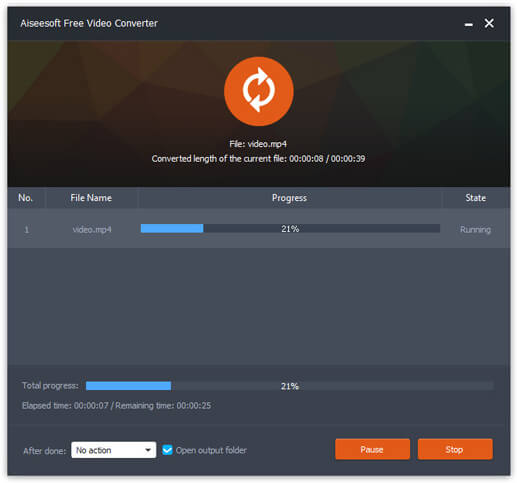Screen dimensions: 517x483
Task: Click the No. column header
Action: 26,198
